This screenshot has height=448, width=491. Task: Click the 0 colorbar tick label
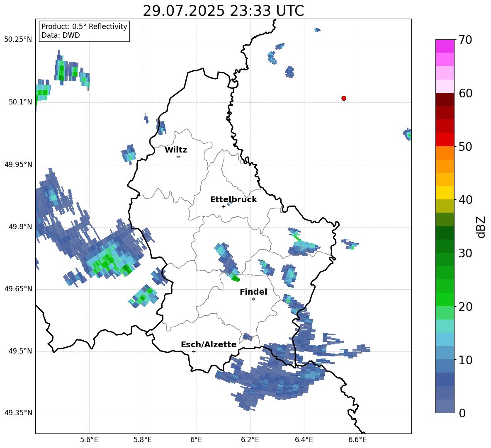click(462, 413)
